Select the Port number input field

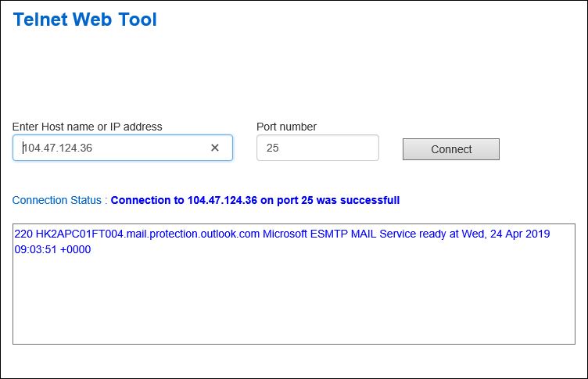coord(317,148)
